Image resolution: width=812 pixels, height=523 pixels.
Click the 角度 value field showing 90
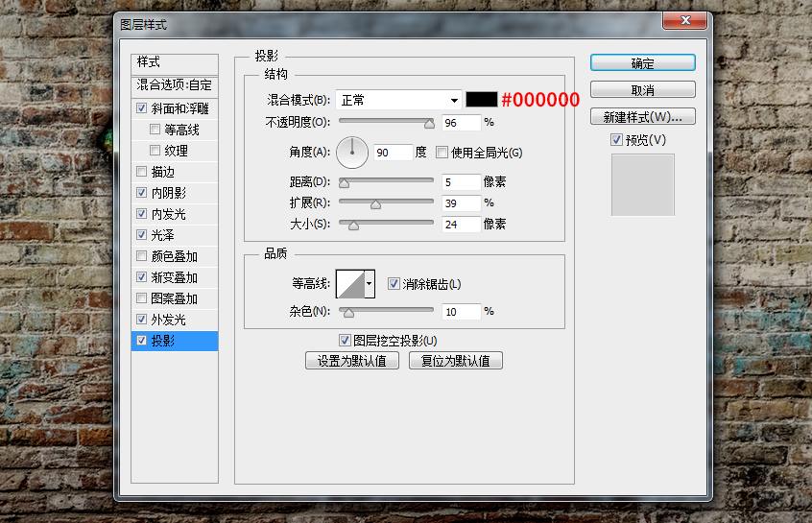[x=394, y=153]
